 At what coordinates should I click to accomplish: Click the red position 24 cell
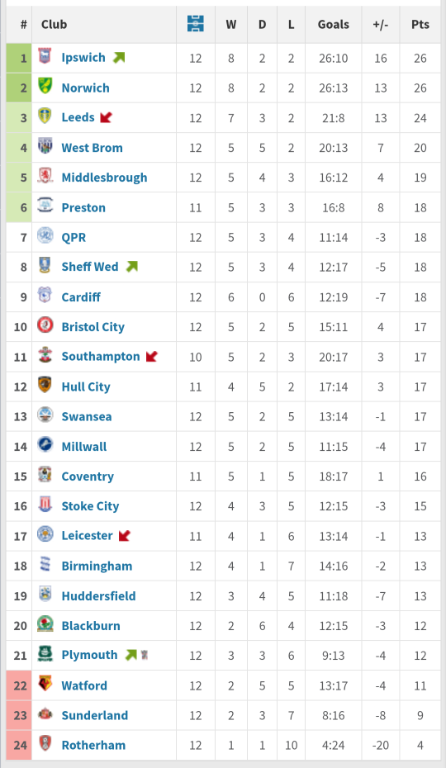[x=19, y=745]
